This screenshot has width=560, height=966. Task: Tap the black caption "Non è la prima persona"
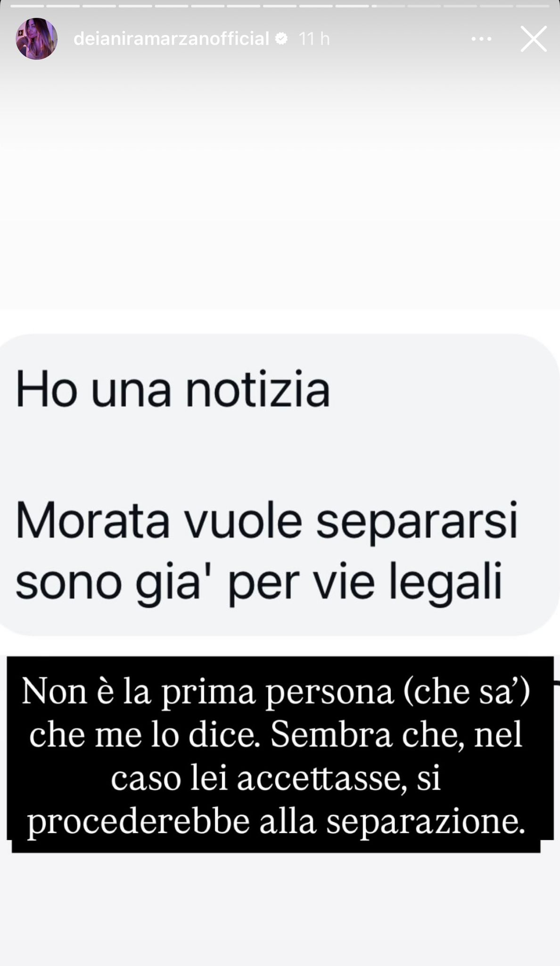[207, 692]
